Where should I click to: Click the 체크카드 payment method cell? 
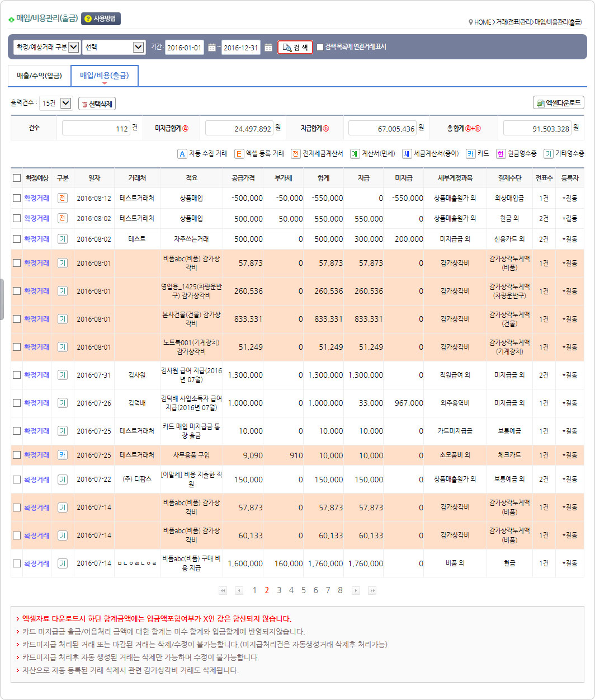[x=509, y=455]
